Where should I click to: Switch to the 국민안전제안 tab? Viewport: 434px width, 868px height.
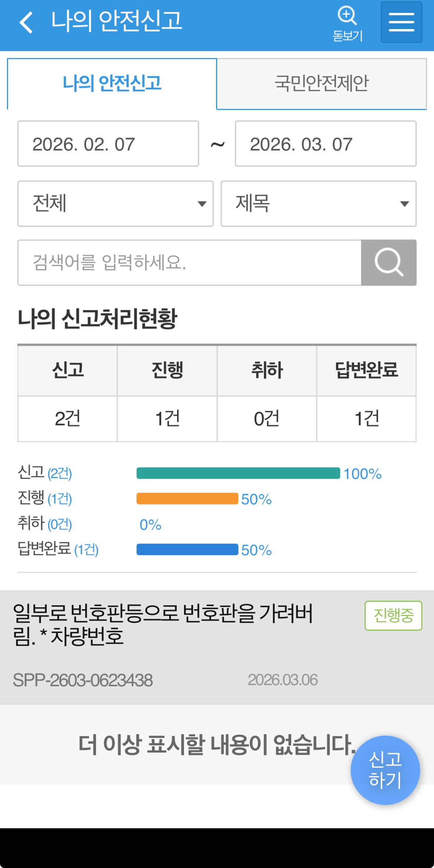[x=322, y=83]
